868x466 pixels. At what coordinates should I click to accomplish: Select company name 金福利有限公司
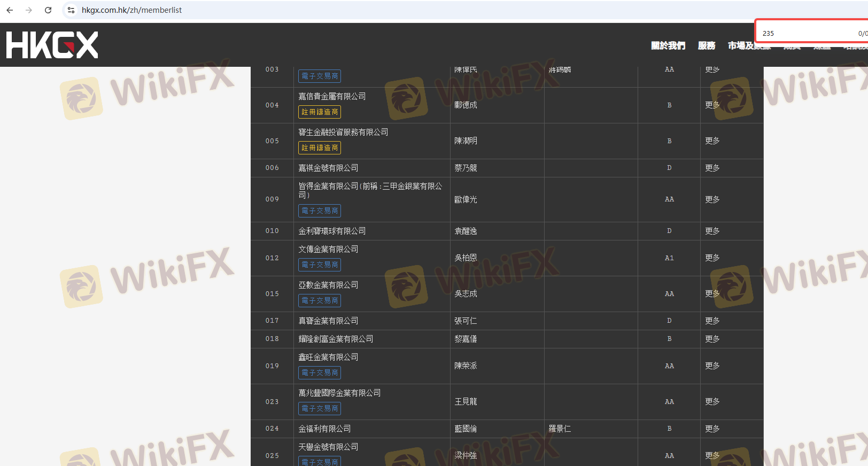pyautogui.click(x=324, y=429)
